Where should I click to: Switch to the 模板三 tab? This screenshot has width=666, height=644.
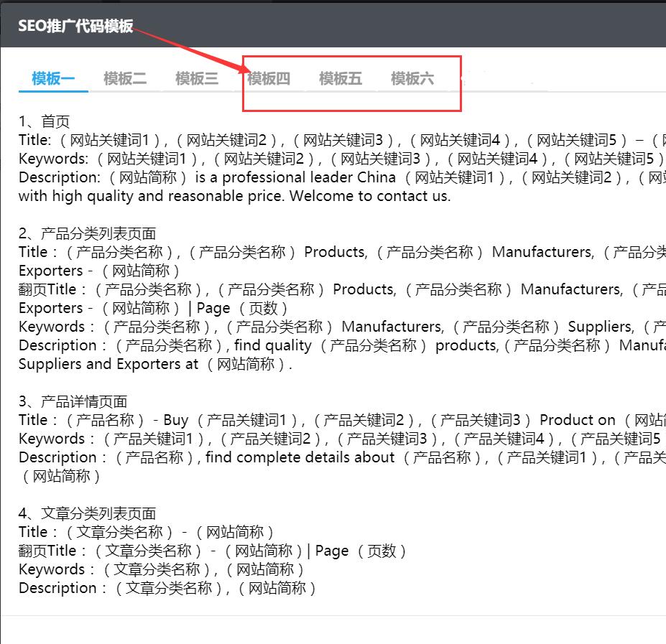coord(195,79)
